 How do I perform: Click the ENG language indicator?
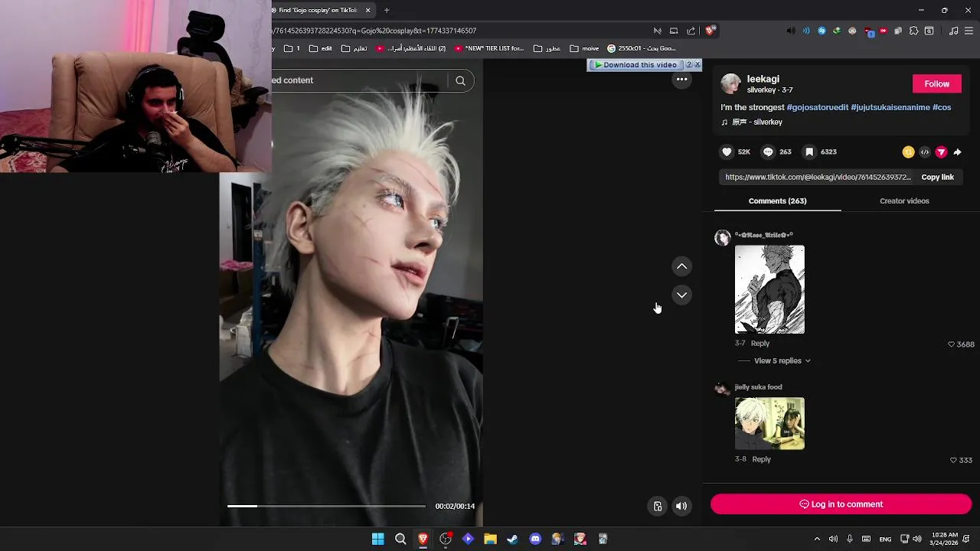(885, 540)
